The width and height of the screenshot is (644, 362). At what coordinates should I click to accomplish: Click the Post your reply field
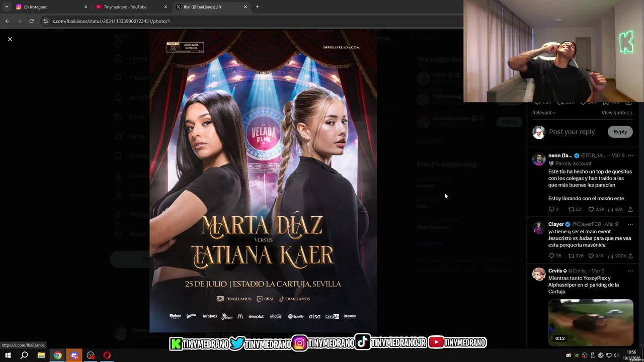[572, 132]
